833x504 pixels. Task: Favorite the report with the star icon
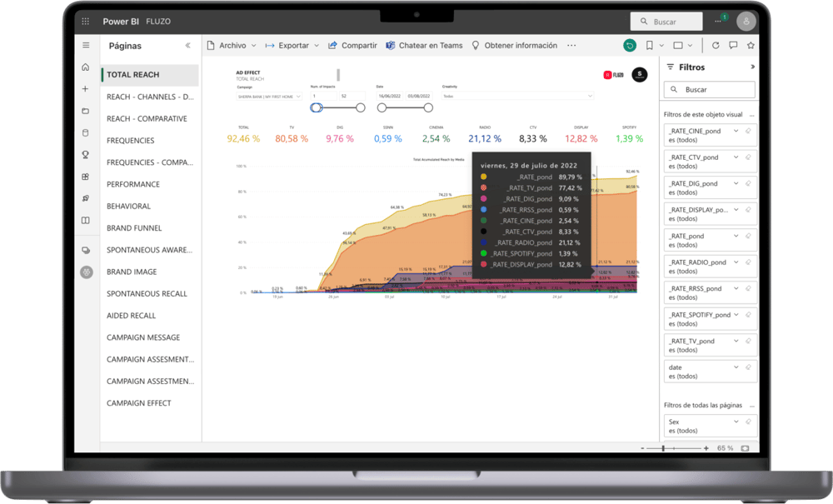pyautogui.click(x=752, y=45)
